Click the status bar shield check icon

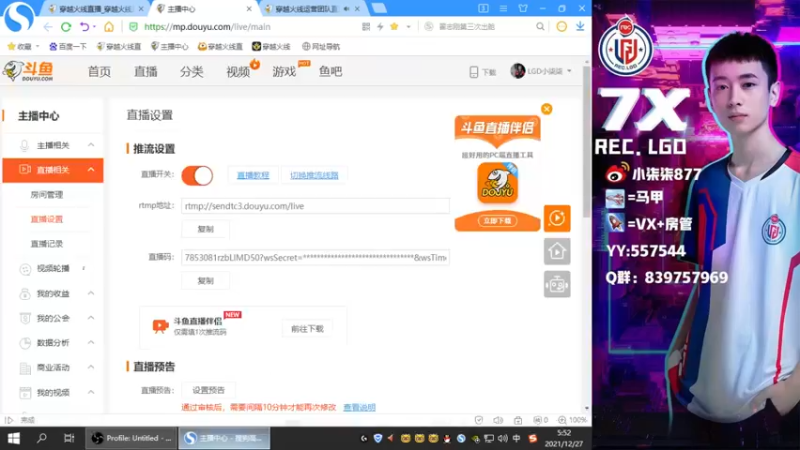(x=479, y=420)
